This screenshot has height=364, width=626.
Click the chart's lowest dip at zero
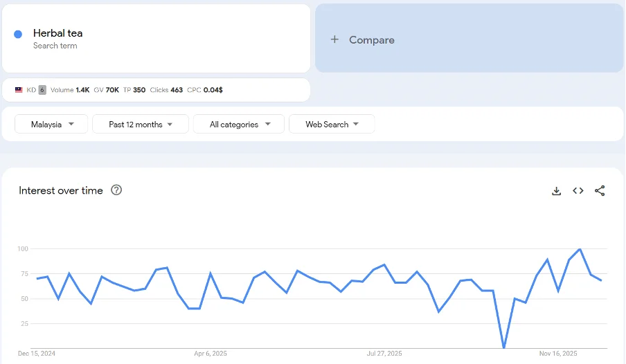504,347
